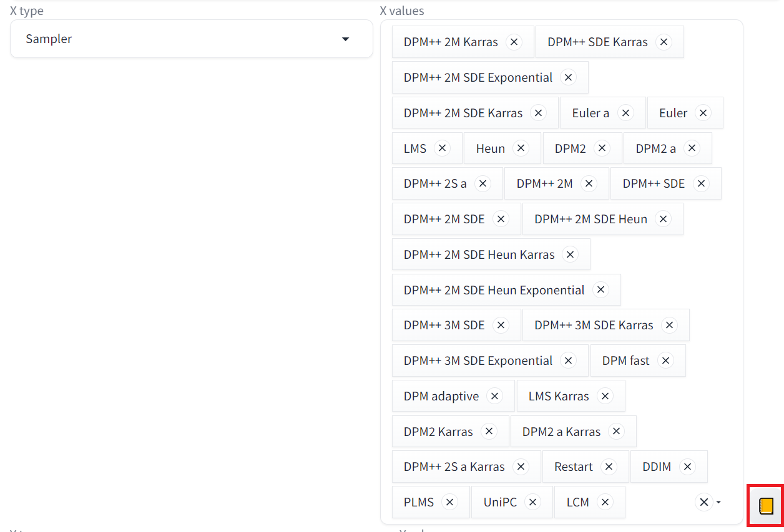The height and width of the screenshot is (532, 784).
Task: Remove the Euler sampler
Action: pos(703,113)
